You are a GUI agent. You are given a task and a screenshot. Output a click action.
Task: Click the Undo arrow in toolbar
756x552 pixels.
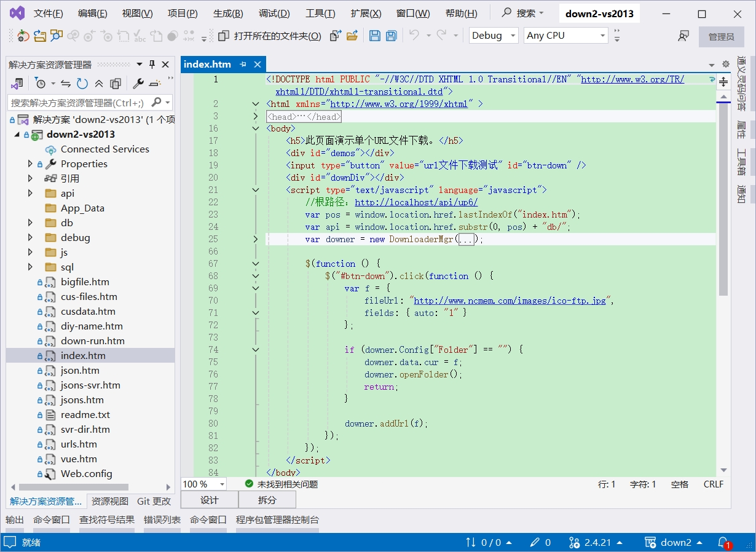414,36
